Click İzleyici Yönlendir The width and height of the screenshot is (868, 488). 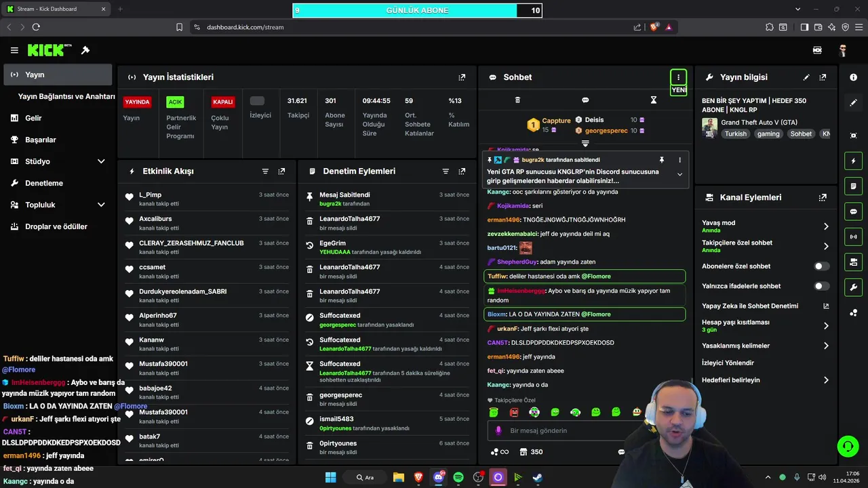(x=728, y=363)
